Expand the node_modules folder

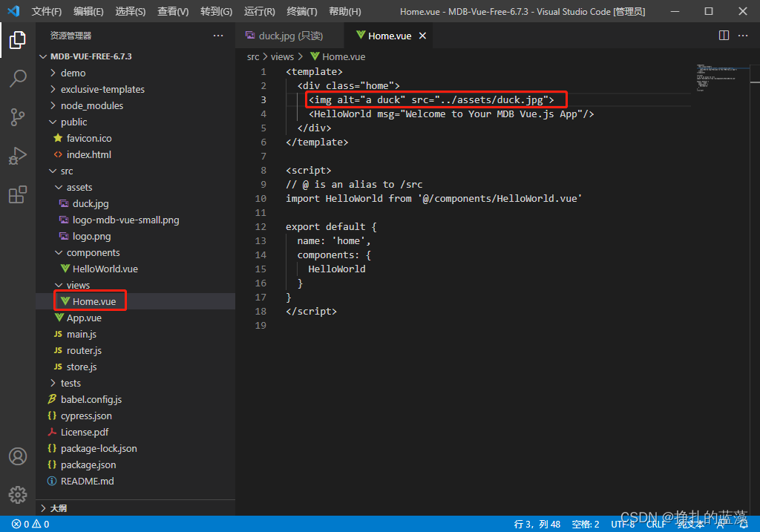[91, 105]
